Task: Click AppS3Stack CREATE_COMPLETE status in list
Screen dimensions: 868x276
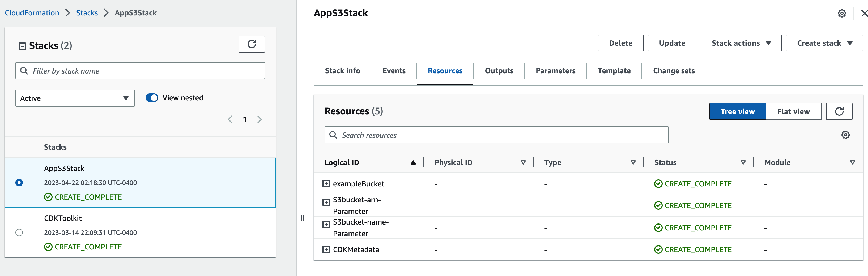Action: [83, 197]
